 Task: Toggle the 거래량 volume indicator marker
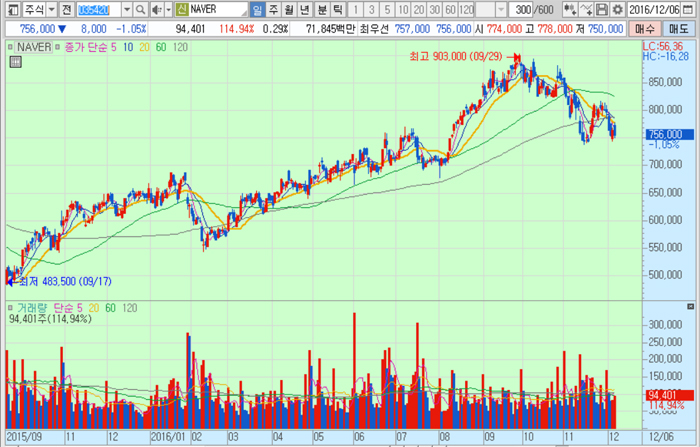(x=10, y=308)
